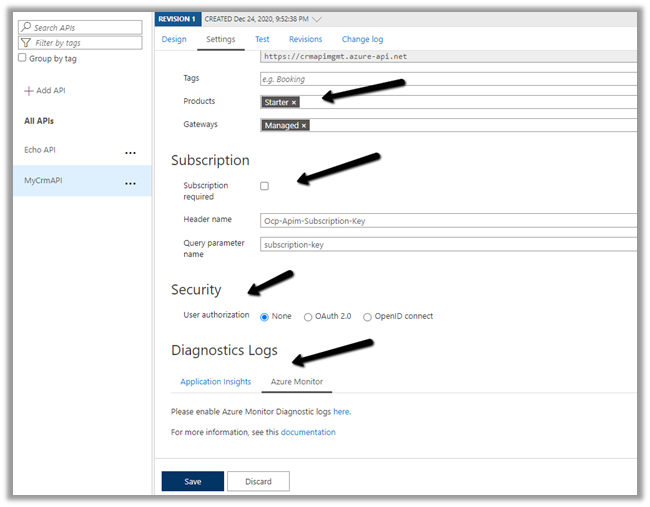
Task: Click the plus Add API icon
Action: pos(29,91)
